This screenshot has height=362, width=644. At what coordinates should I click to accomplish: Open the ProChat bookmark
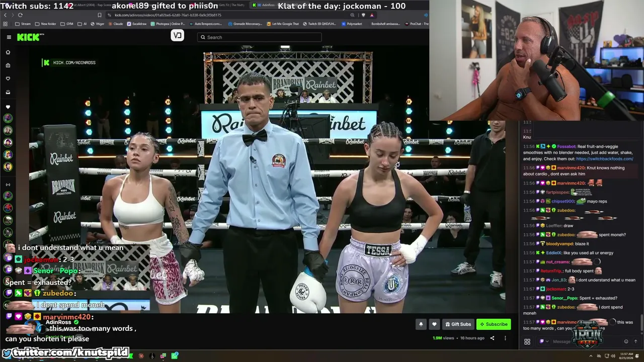pos(417,24)
